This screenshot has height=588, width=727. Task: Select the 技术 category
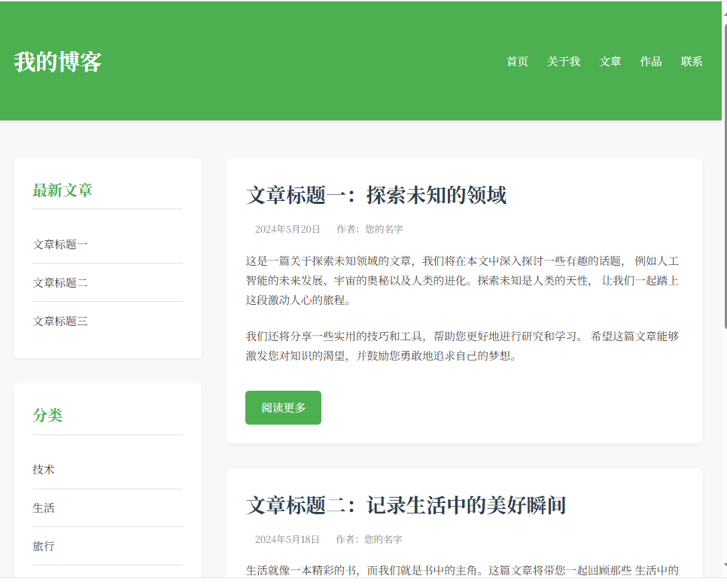click(x=44, y=470)
